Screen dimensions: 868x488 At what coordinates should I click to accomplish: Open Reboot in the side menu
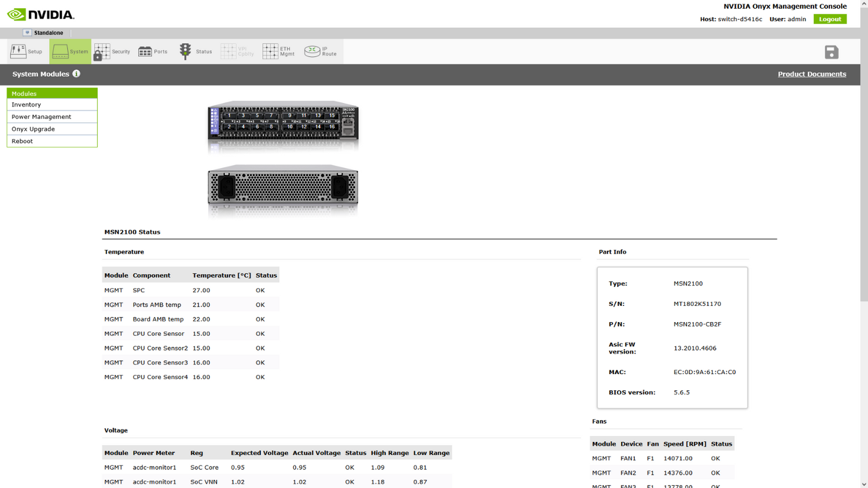pyautogui.click(x=52, y=141)
